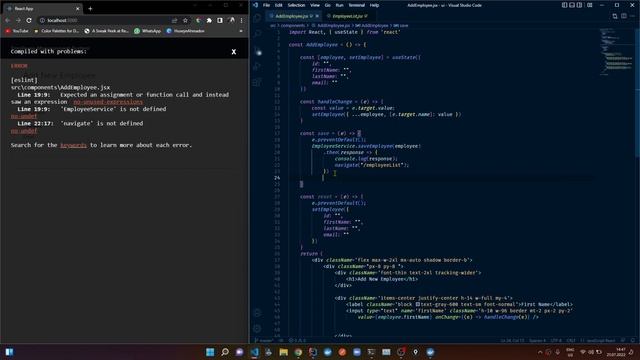Viewport: 640px width, 360px height.
Task: Open Explorer in VS Code activity bar
Action: pyautogui.click(x=258, y=18)
